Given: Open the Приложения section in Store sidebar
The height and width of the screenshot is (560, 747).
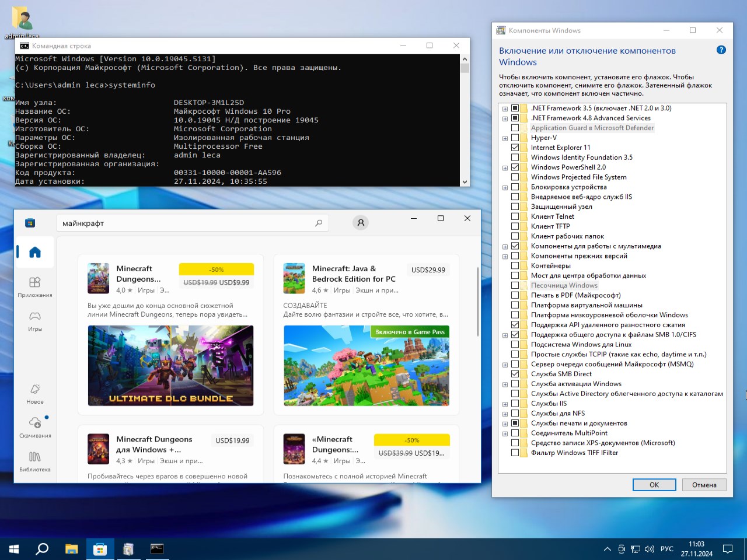Looking at the screenshot, I should [x=35, y=287].
